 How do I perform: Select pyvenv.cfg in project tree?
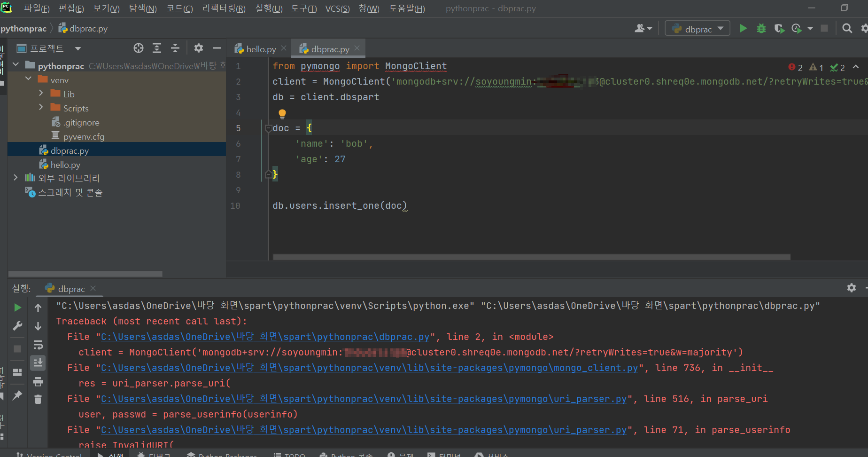click(78, 137)
